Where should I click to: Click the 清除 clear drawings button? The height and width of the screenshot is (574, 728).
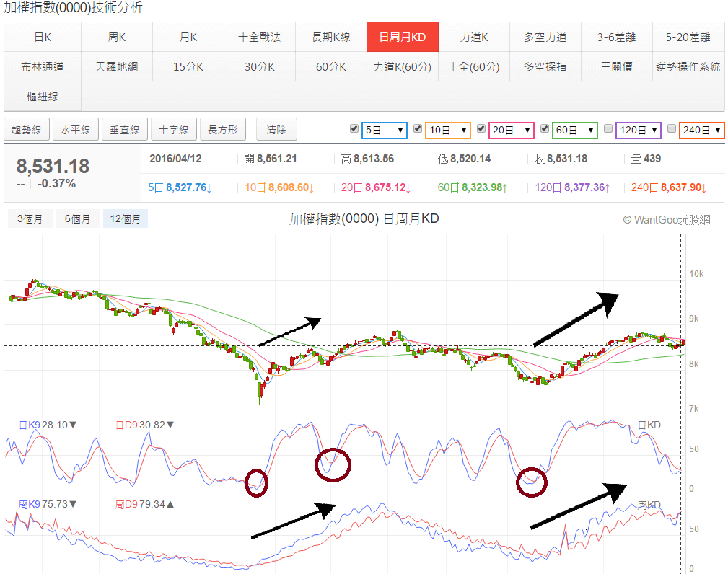(276, 130)
